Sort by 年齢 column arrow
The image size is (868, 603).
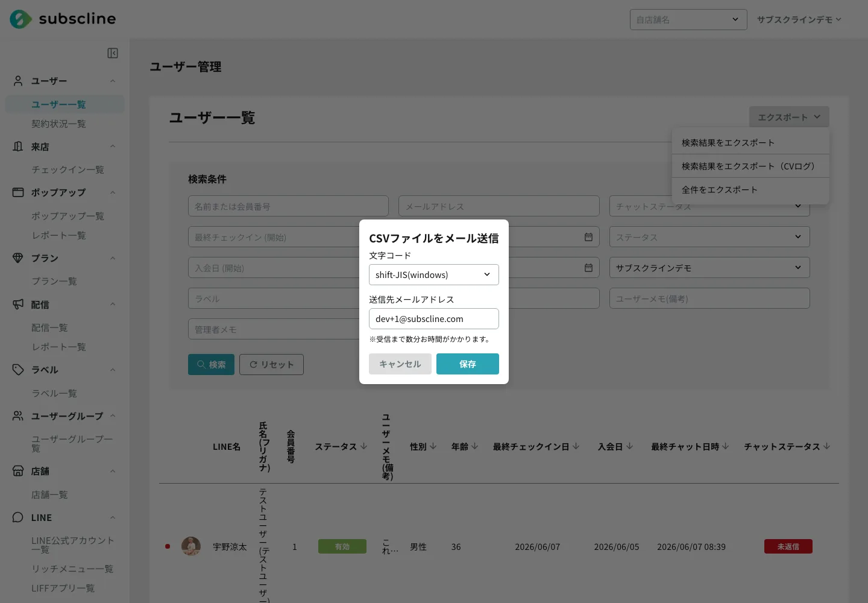pos(475,446)
